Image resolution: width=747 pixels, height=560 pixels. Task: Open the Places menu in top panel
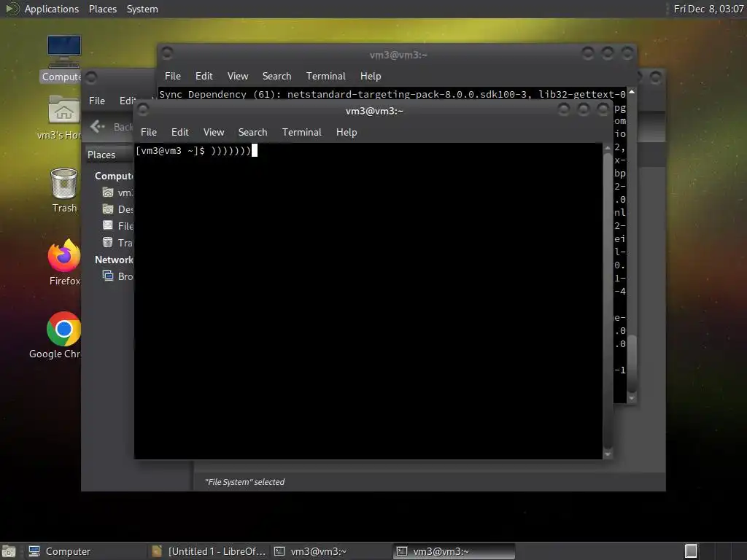coord(103,9)
